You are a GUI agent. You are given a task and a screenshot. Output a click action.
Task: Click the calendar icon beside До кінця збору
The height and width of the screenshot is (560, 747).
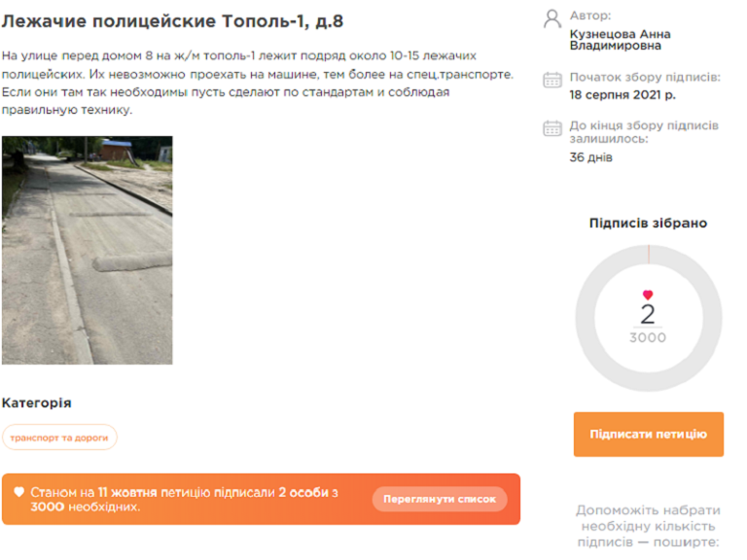pyautogui.click(x=552, y=128)
